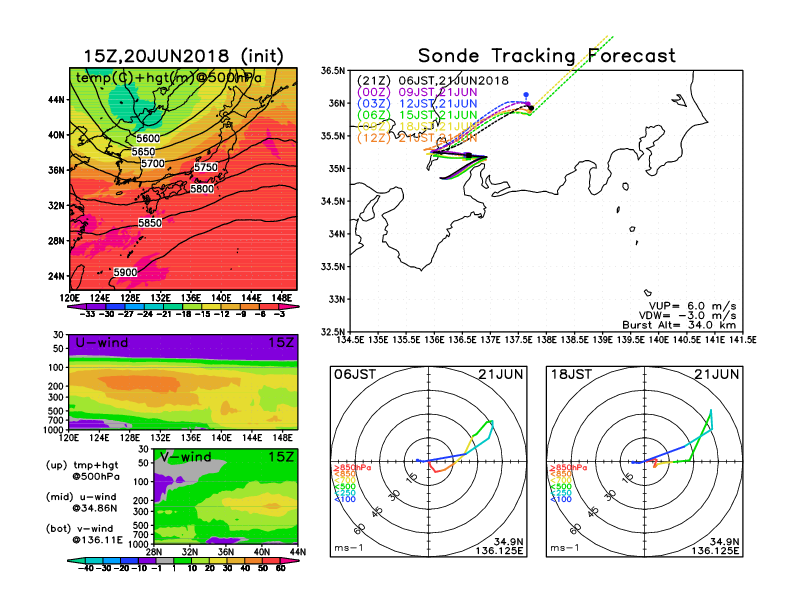792x612 pixels.
Task: Select the blue "(03Z) 12JST,21JUN" legend entry
Action: [417, 104]
